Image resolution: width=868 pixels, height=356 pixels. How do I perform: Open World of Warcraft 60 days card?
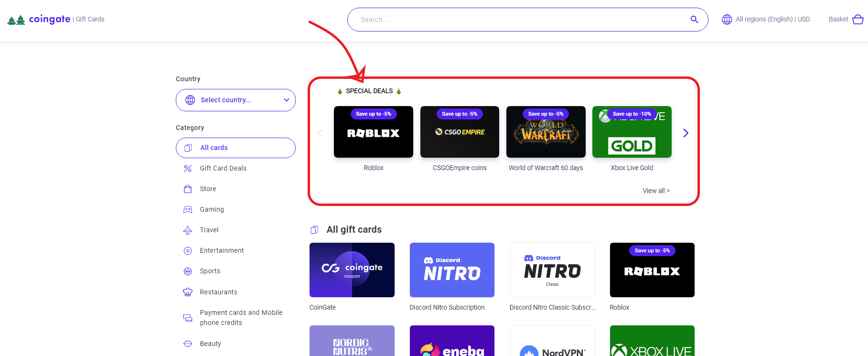[546, 132]
